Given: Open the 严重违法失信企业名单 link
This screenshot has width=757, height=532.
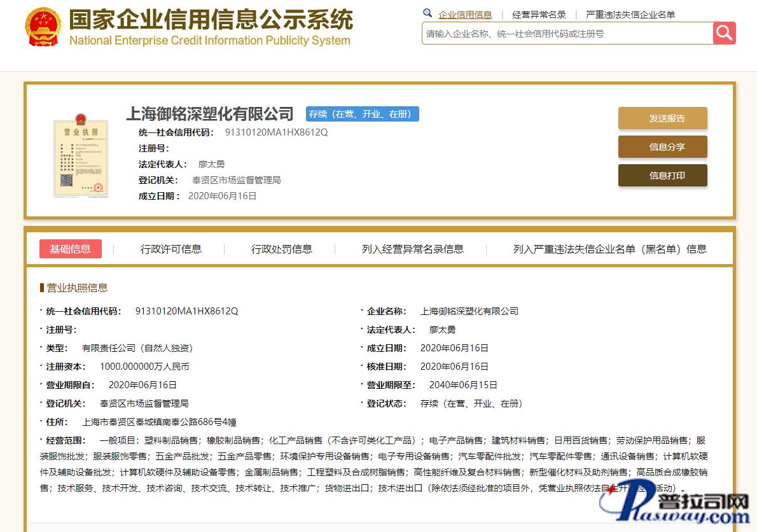Looking at the screenshot, I should [x=630, y=15].
